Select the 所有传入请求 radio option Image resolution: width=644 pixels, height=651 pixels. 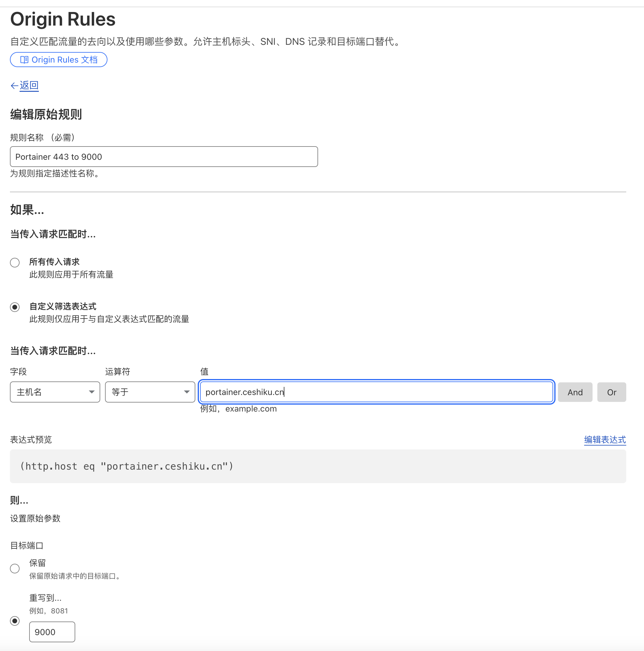pos(15,263)
